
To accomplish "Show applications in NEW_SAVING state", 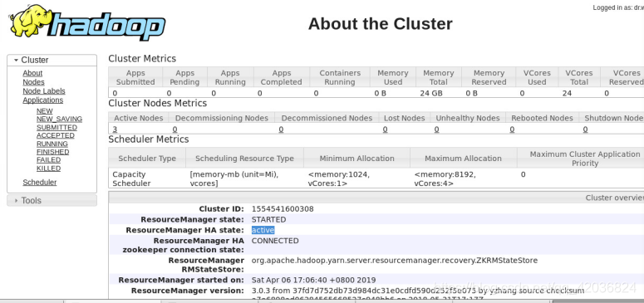I will (59, 119).
